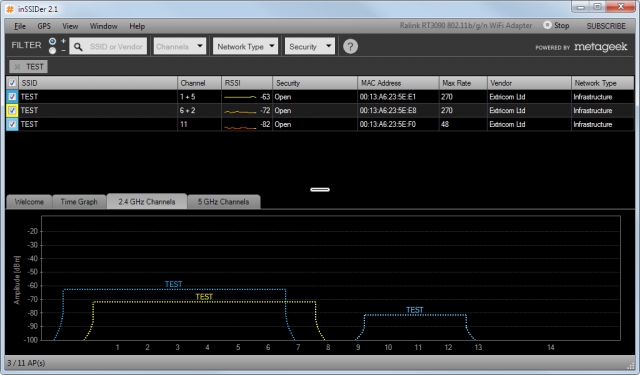Click the RSSI value -72
Screen dimensions: 640x375
tap(265, 111)
